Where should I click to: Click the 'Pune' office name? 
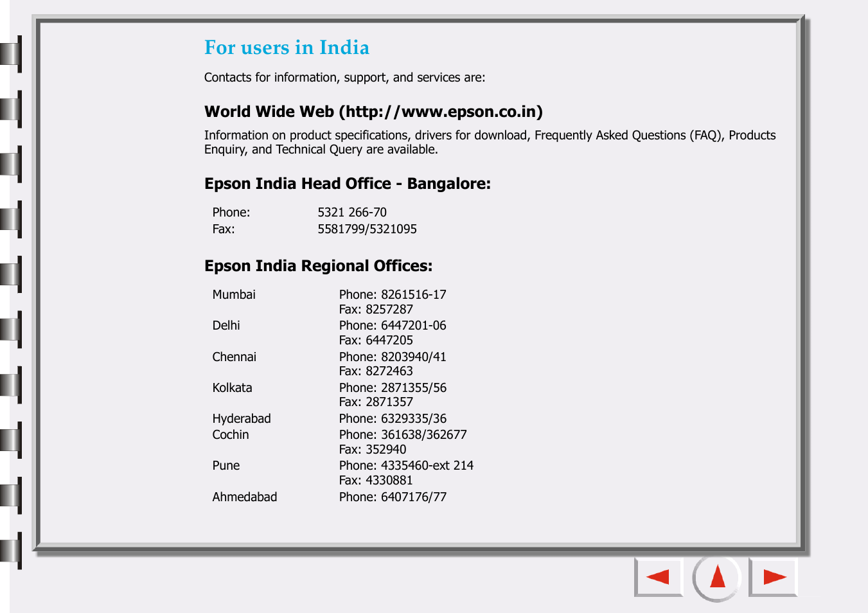226,465
